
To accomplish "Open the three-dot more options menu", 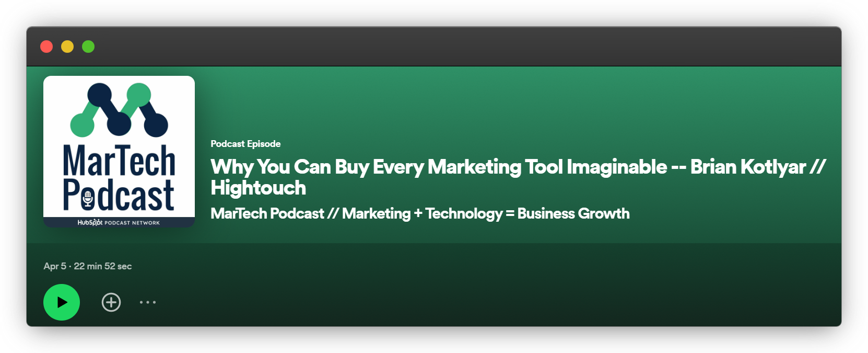I will (x=148, y=302).
